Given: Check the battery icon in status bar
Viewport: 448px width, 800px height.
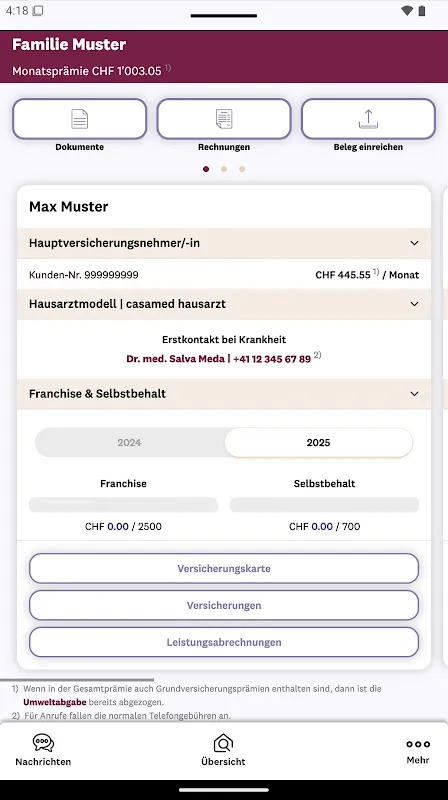Looking at the screenshot, I should click(x=422, y=11).
